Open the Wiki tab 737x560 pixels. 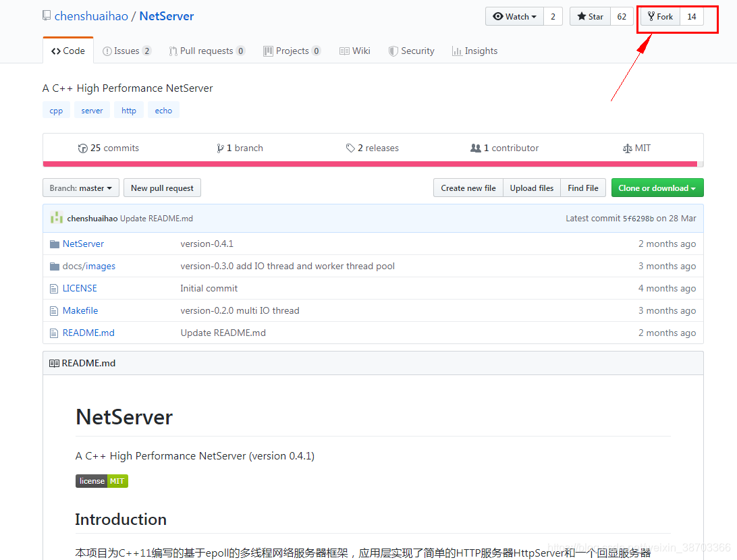pos(355,51)
